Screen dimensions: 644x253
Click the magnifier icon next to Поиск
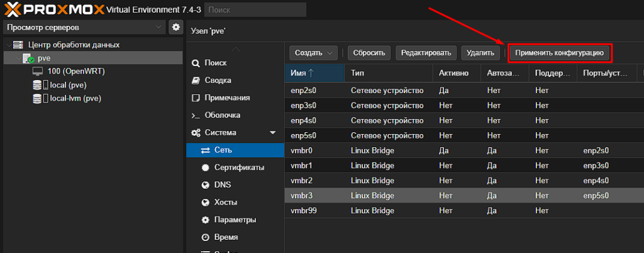pyautogui.click(x=196, y=63)
